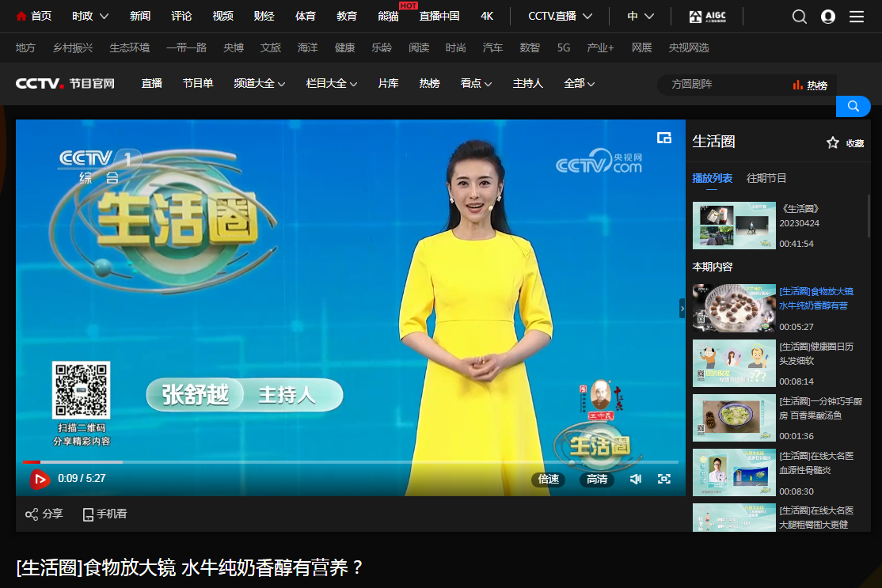Expand the 时政 dropdown
The height and width of the screenshot is (588, 882).
[90, 17]
